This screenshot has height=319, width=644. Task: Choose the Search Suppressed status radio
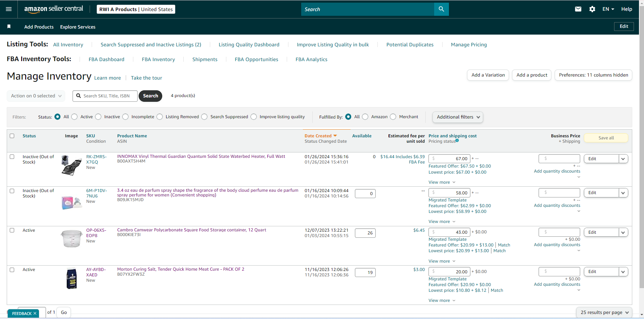point(204,117)
